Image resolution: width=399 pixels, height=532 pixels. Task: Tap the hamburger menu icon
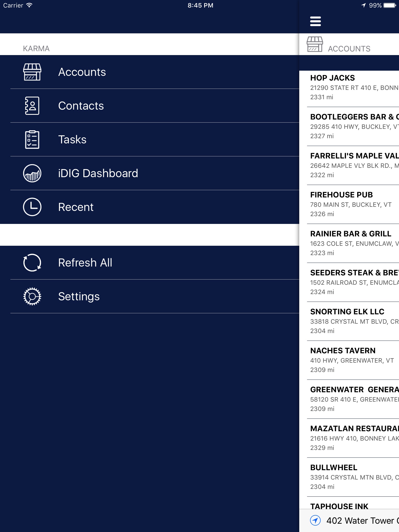pos(315,21)
